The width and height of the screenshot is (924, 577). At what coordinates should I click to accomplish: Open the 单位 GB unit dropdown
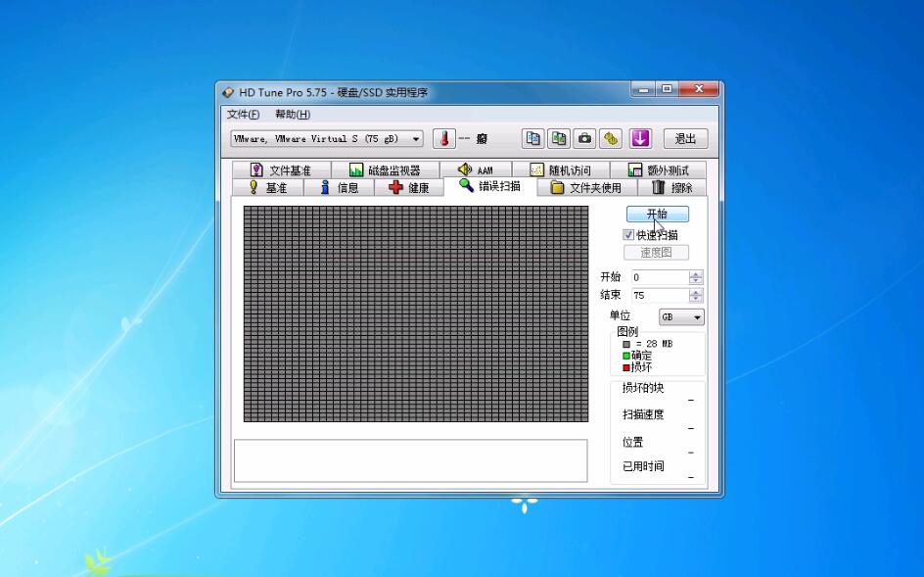click(x=680, y=316)
